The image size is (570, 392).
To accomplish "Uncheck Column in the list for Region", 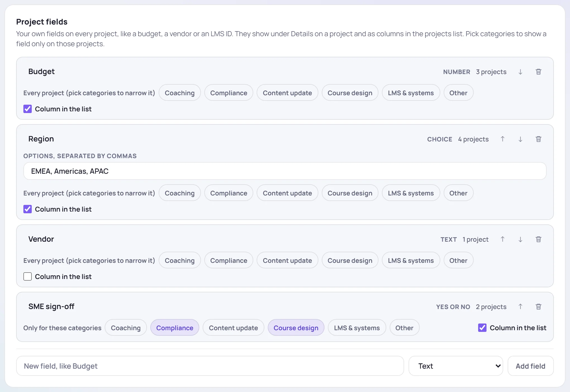I will 28,209.
